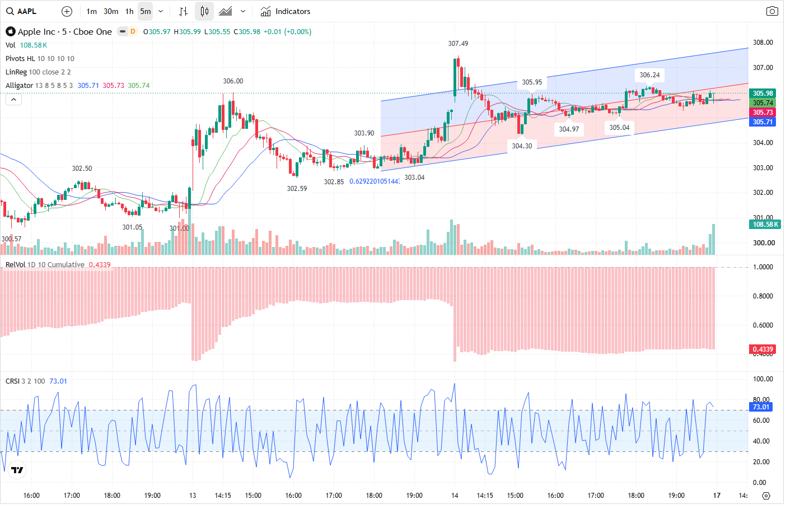The image size is (795, 532).
Task: Toggle the market status pill beside Cboe One
Action: (x=123, y=31)
